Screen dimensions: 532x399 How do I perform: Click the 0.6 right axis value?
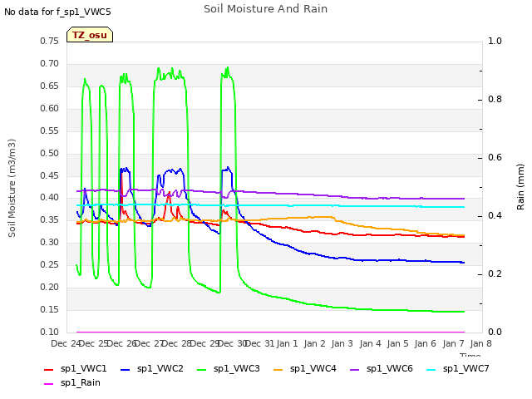pyautogui.click(x=495, y=157)
